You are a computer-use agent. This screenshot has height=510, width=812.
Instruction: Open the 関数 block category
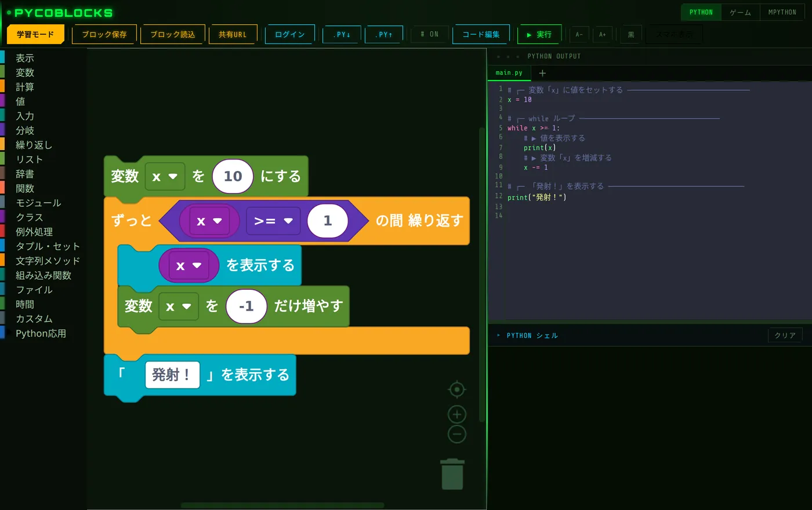point(25,188)
